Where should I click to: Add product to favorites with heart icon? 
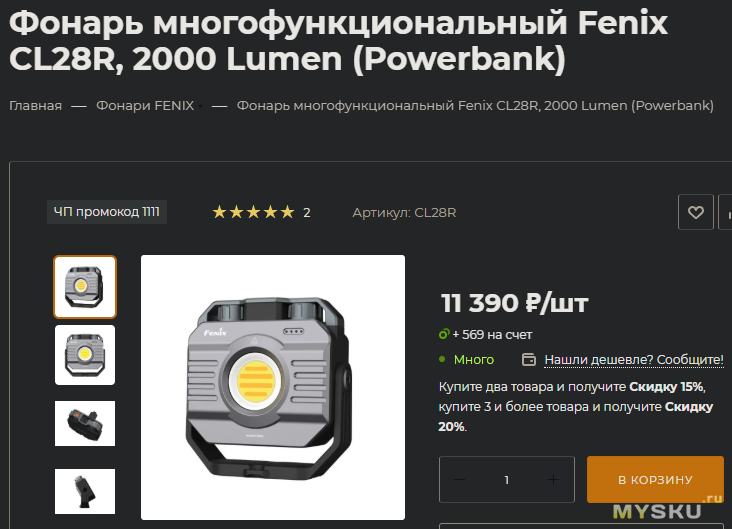[696, 212]
